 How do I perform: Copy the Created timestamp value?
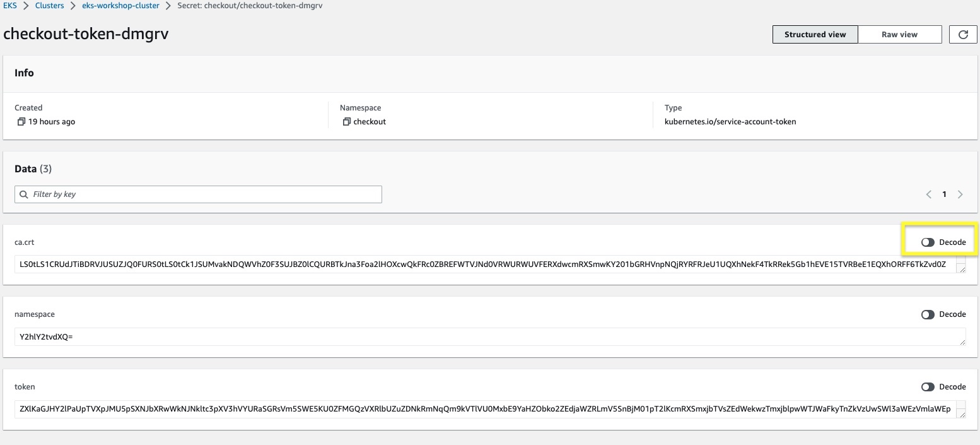(21, 121)
